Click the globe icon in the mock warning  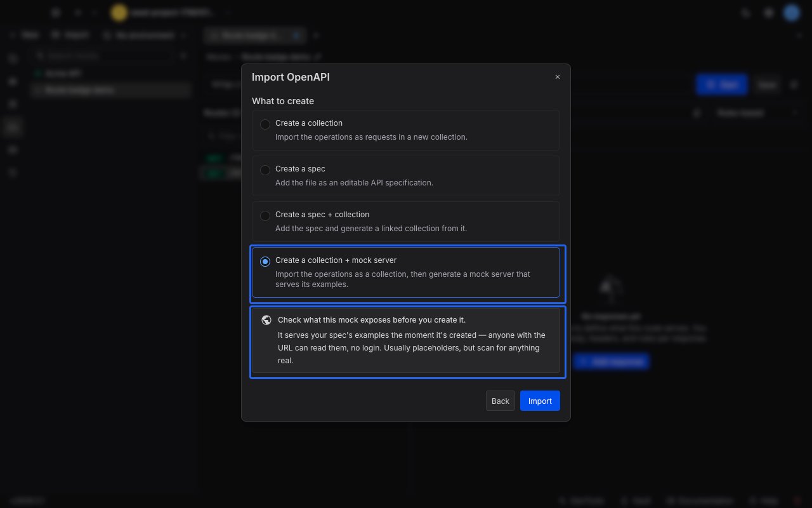pyautogui.click(x=266, y=320)
